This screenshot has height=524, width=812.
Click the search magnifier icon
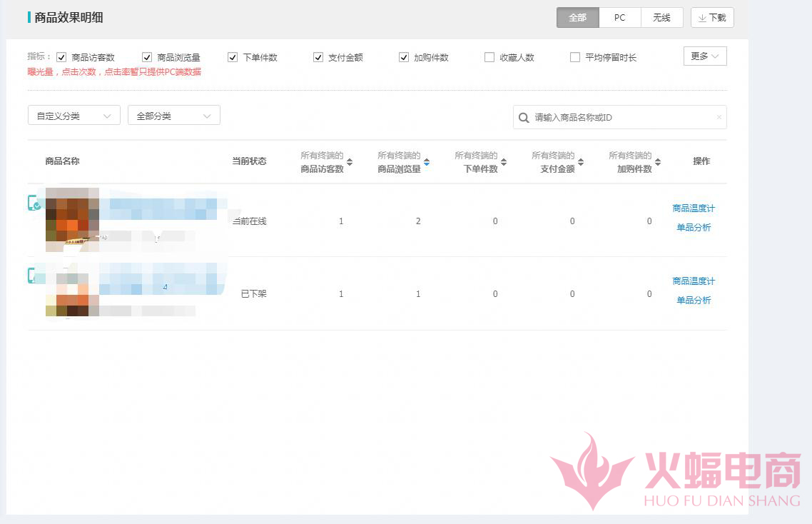(524, 118)
